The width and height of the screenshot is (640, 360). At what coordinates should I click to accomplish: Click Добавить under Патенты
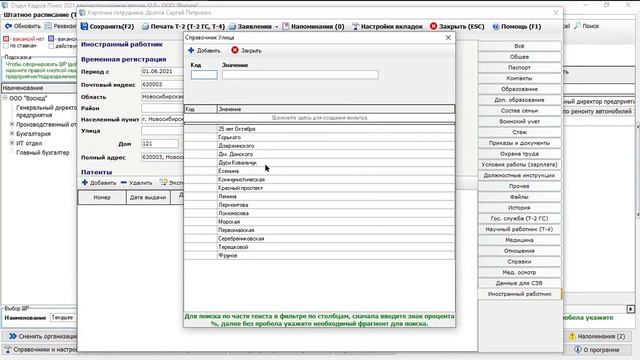pyautogui.click(x=99, y=182)
